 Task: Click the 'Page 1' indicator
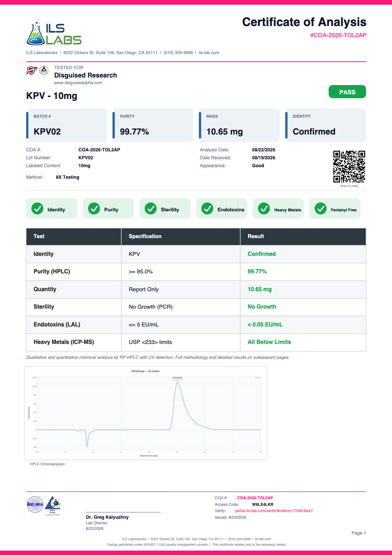[358, 533]
